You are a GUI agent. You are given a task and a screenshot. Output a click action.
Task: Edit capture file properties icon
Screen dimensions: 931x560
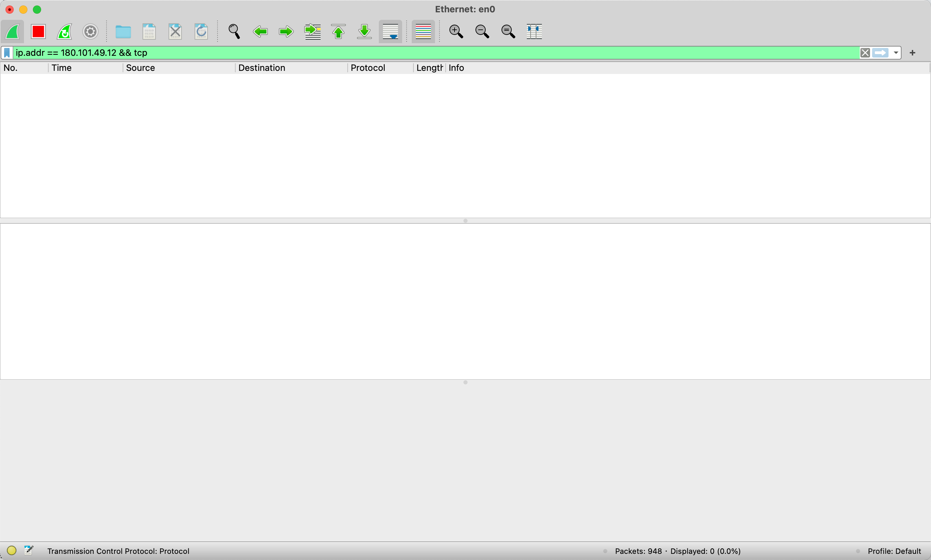29,550
